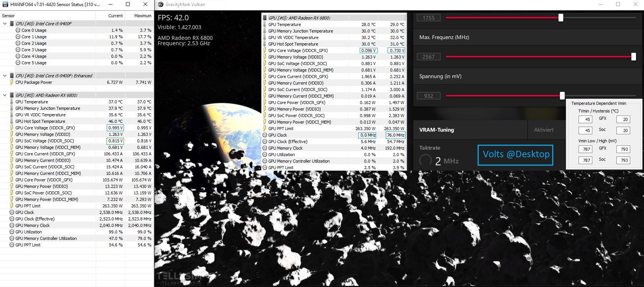Click the Max. Frequenz slider handle
This screenshot has width=644, height=287.
[633, 57]
